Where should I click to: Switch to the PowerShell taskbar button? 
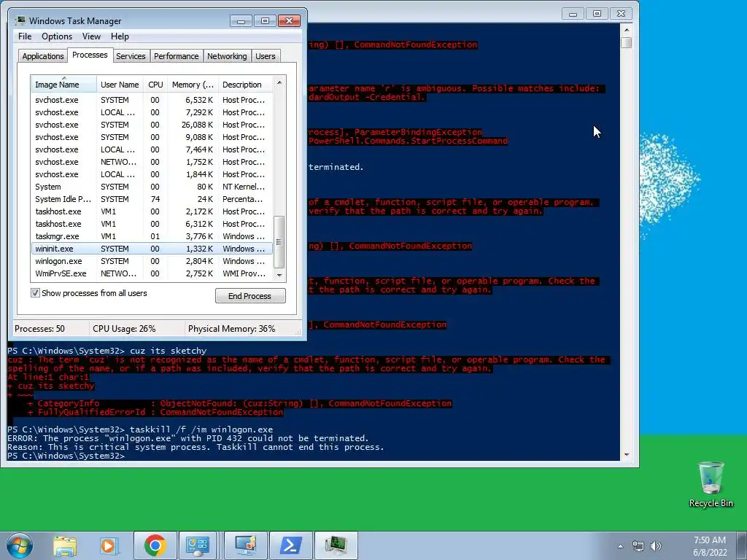pyautogui.click(x=290, y=545)
